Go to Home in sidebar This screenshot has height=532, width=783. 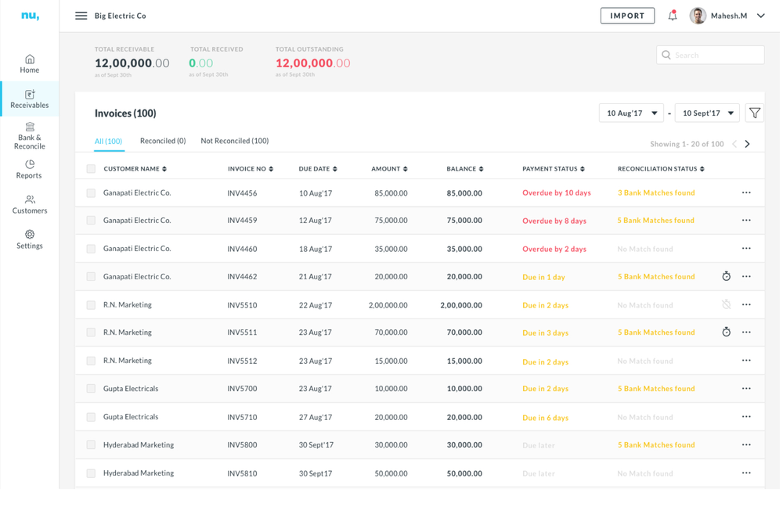click(30, 64)
